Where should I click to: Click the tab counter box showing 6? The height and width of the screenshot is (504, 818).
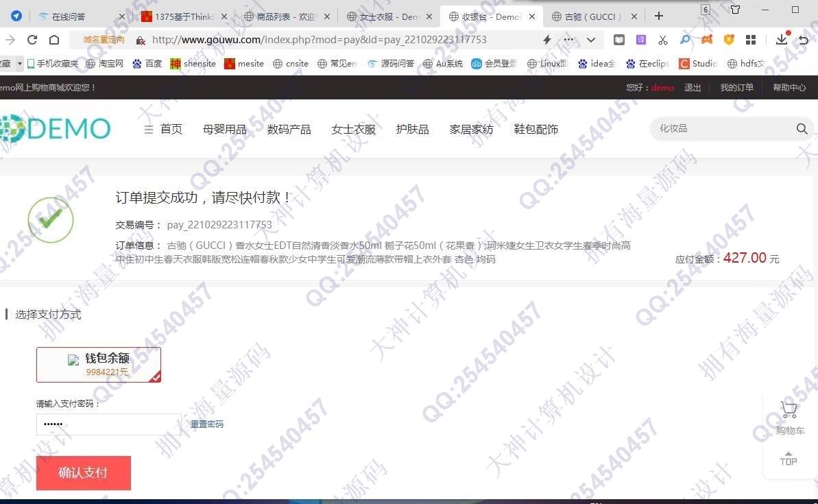[x=706, y=10]
